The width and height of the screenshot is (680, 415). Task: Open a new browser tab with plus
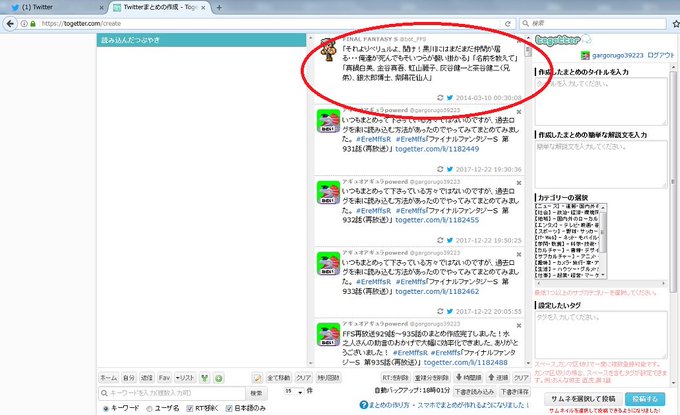click(x=219, y=7)
